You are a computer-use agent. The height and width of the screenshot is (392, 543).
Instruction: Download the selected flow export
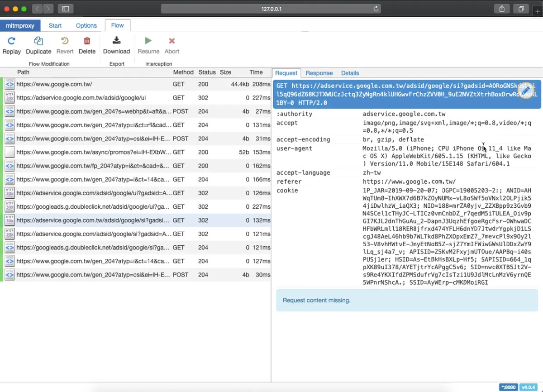click(116, 45)
